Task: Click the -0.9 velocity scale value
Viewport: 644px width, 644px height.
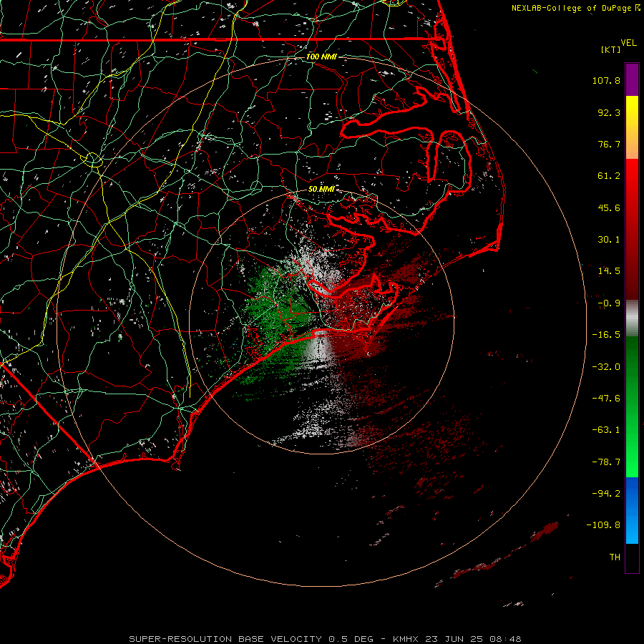Action: click(x=609, y=303)
